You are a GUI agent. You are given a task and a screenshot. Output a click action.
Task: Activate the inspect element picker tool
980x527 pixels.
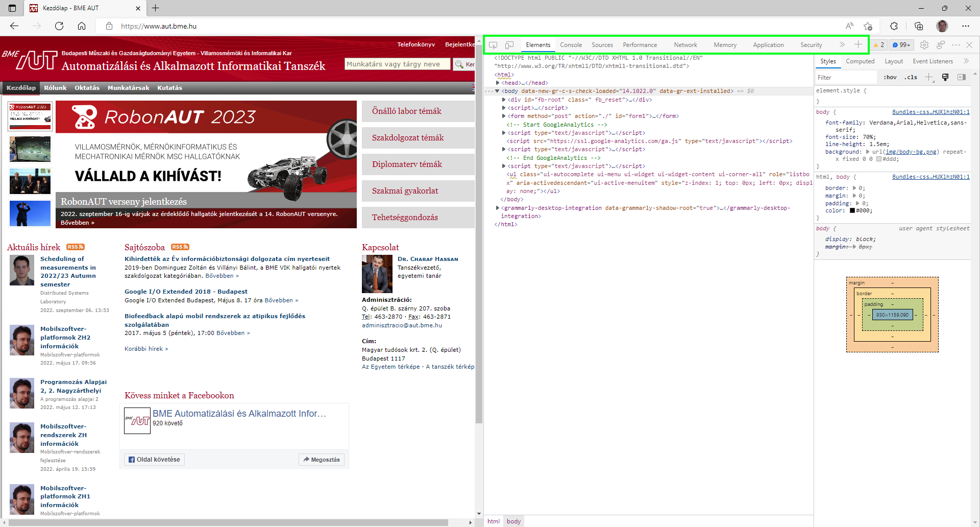[x=493, y=45]
